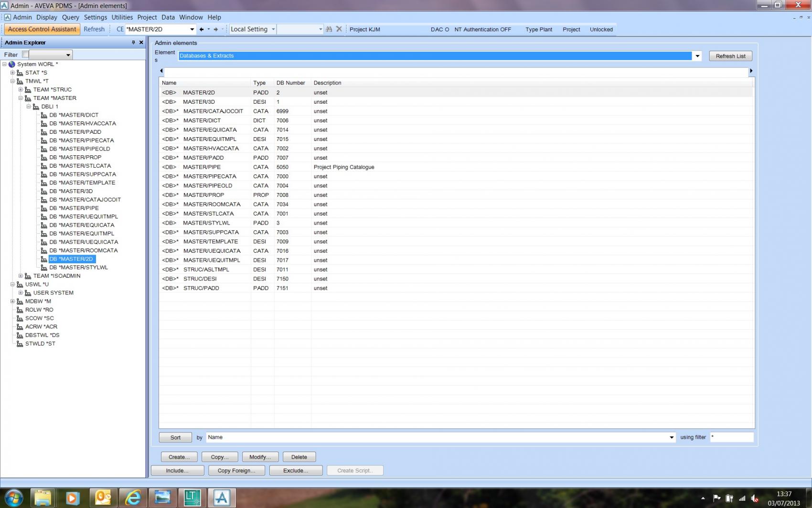Open the CE *MASTER/2D dropdown

point(192,29)
